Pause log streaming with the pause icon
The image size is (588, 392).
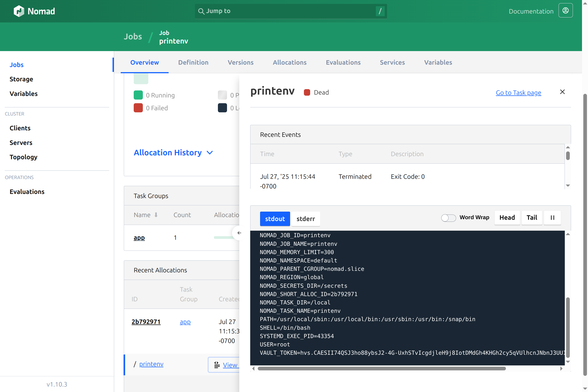pos(552,218)
